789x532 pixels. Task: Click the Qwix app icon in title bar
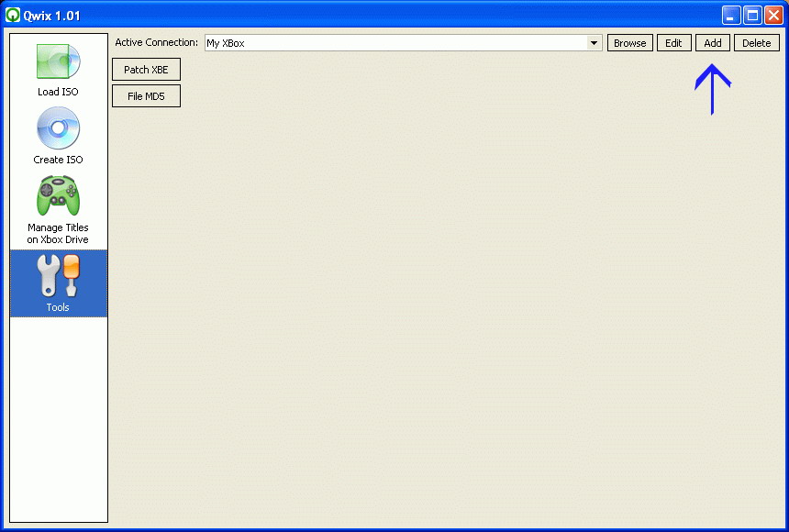(13, 15)
